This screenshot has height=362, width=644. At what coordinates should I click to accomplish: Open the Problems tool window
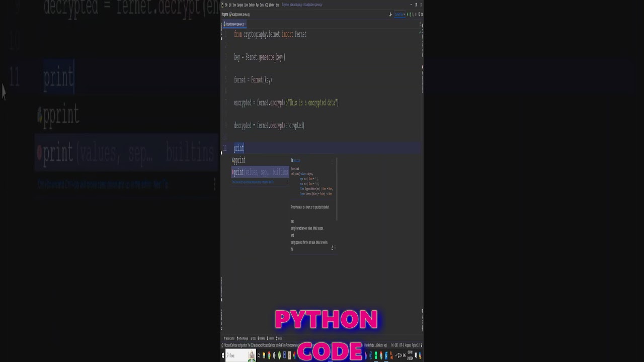[x=261, y=338]
